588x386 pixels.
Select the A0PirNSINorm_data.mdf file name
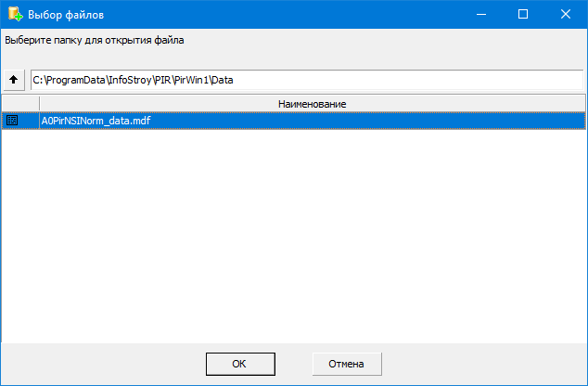pos(96,121)
